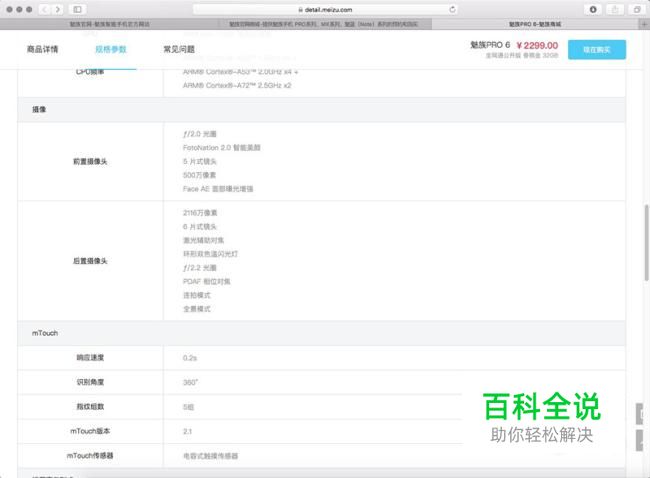Click the f/2.0 aperture line
650x478 pixels.
(x=199, y=134)
